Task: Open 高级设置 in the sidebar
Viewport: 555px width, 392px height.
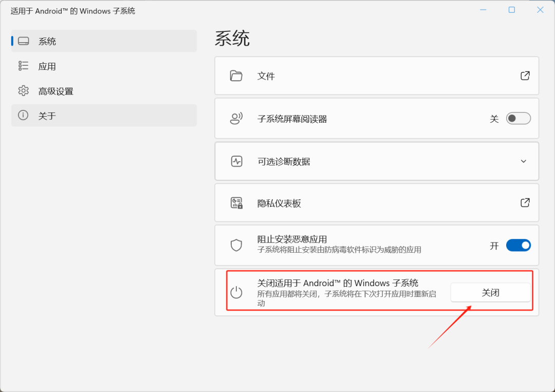Action: (x=55, y=91)
